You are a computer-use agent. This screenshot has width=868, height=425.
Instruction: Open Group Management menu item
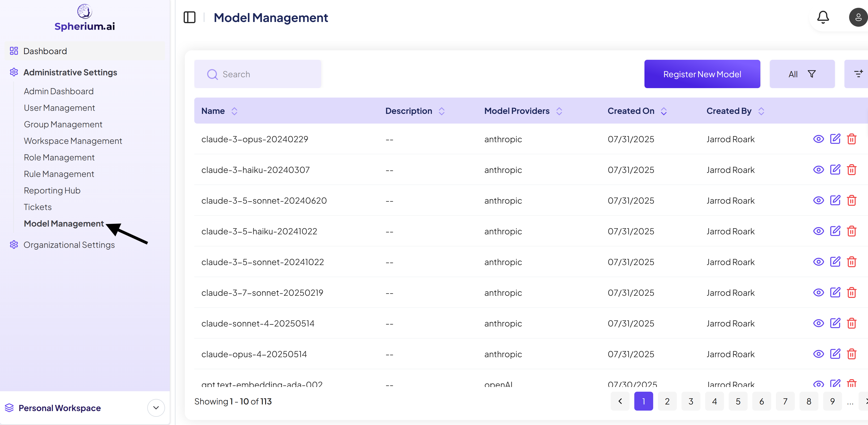point(63,124)
